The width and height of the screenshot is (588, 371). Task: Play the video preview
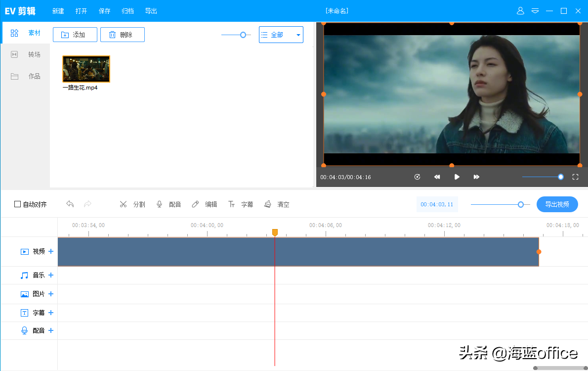point(457,177)
